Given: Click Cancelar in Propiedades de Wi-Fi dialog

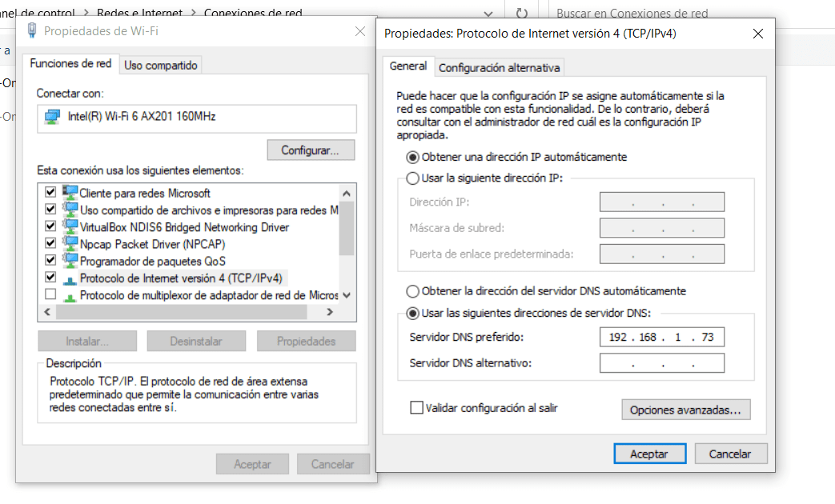Looking at the screenshot, I should pos(333,464).
